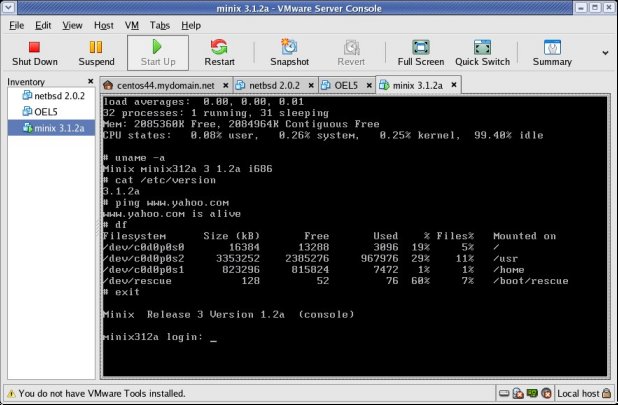Click the VMware Tools not installed message
The width and height of the screenshot is (618, 405).
click(x=102, y=394)
